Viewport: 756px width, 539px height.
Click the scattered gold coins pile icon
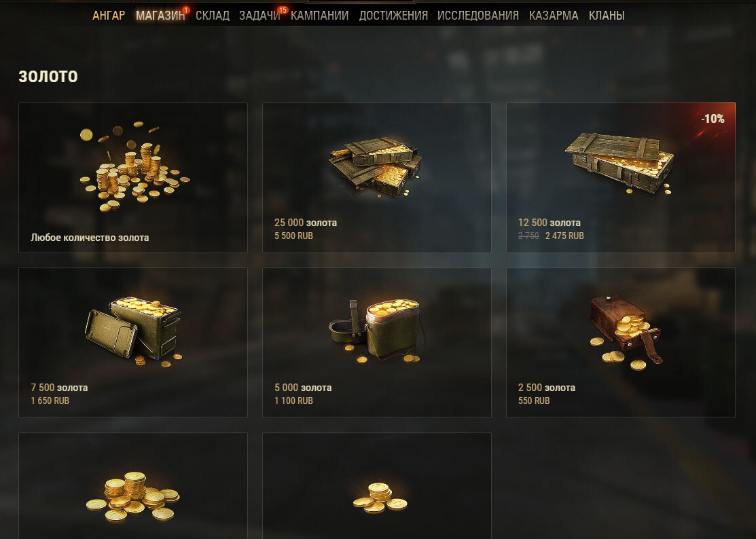point(134,167)
